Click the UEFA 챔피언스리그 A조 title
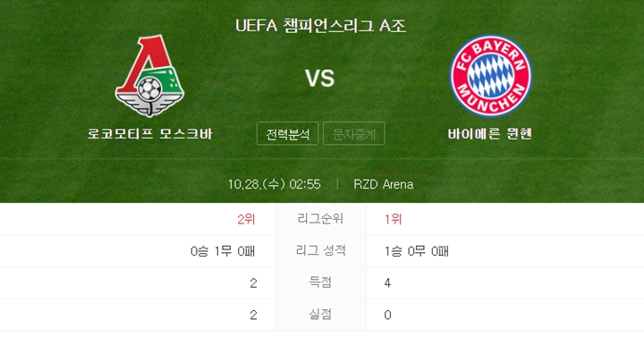Viewport: 644px width, 337px height. click(x=321, y=26)
